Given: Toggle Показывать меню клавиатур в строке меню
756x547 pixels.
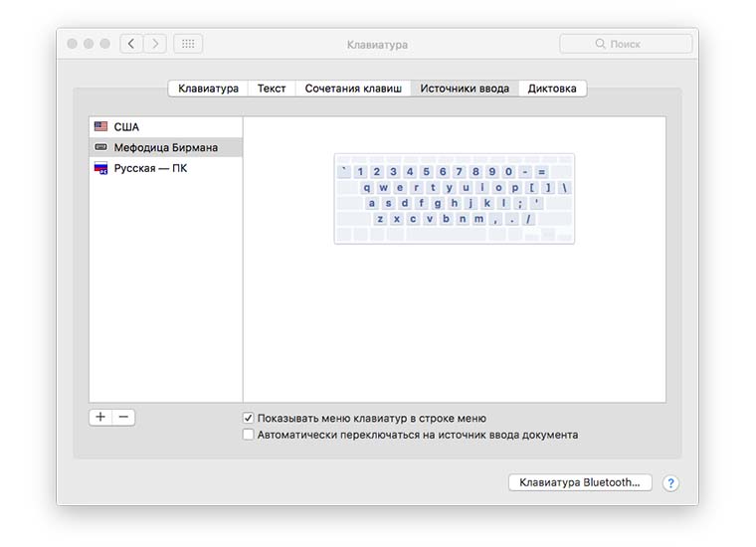Looking at the screenshot, I should (249, 419).
